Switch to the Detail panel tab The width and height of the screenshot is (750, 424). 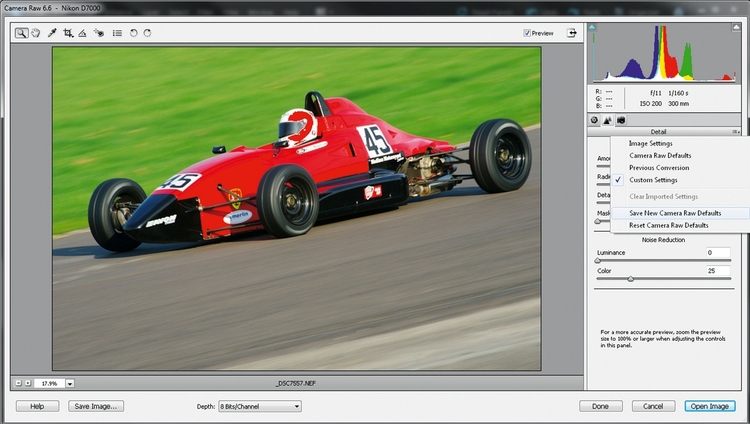tap(607, 120)
